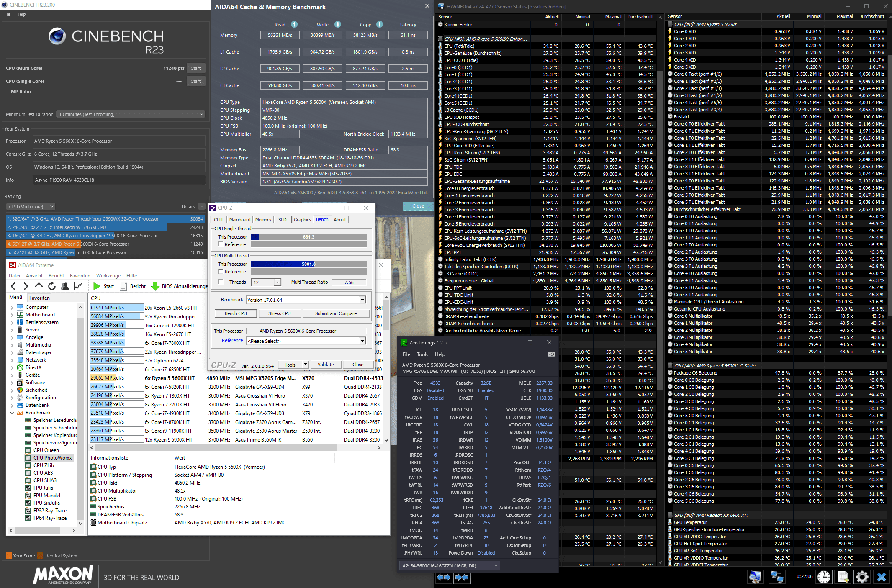
Task: Switch to the Memory tab in CPU-Z
Action: 263,220
